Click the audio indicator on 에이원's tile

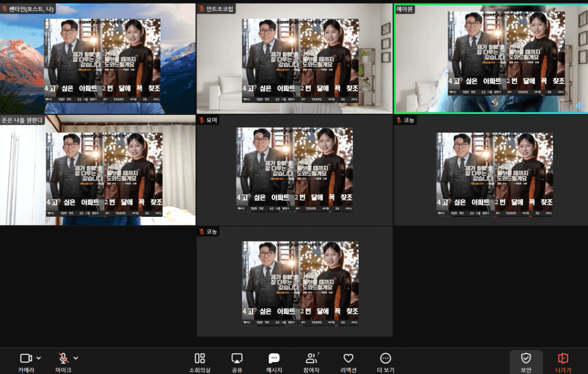coord(580,106)
